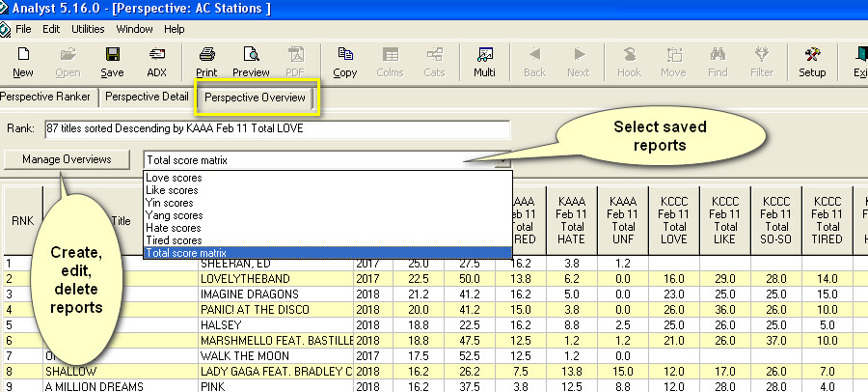
Task: Click KCCC Feb 11 Total SO-SO header
Action: click(x=776, y=221)
